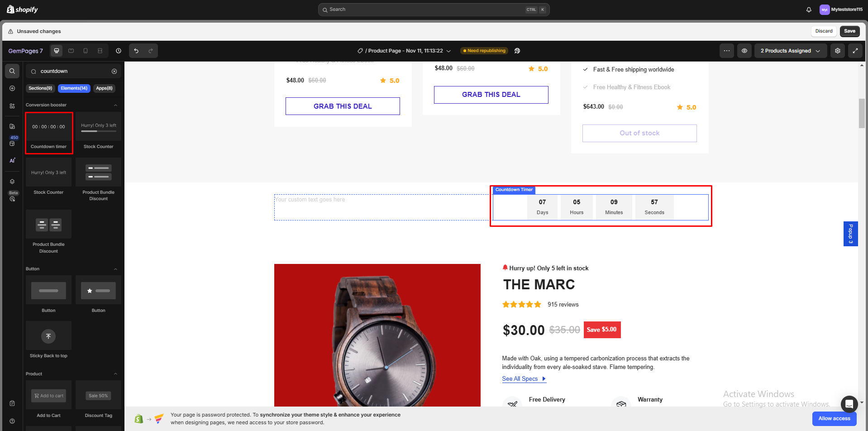
Task: Open the AI assistant in the sidebar
Action: (x=12, y=160)
